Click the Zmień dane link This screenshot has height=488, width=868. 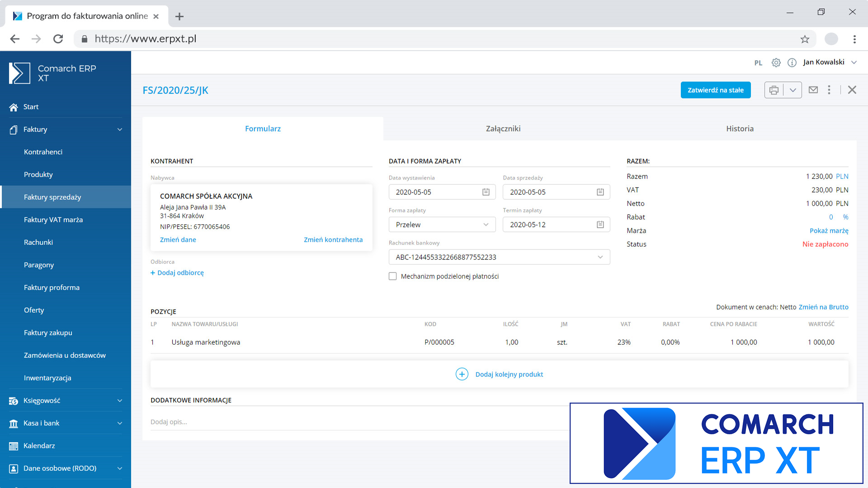pyautogui.click(x=178, y=239)
